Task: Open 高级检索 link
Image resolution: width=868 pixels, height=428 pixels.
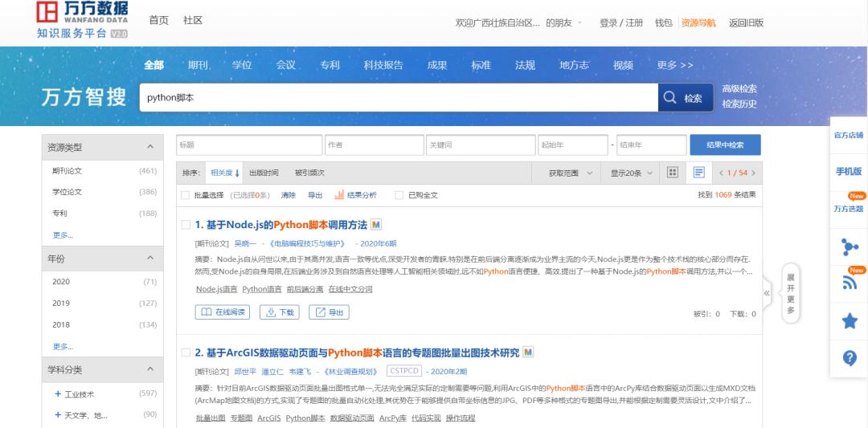Action: [739, 88]
